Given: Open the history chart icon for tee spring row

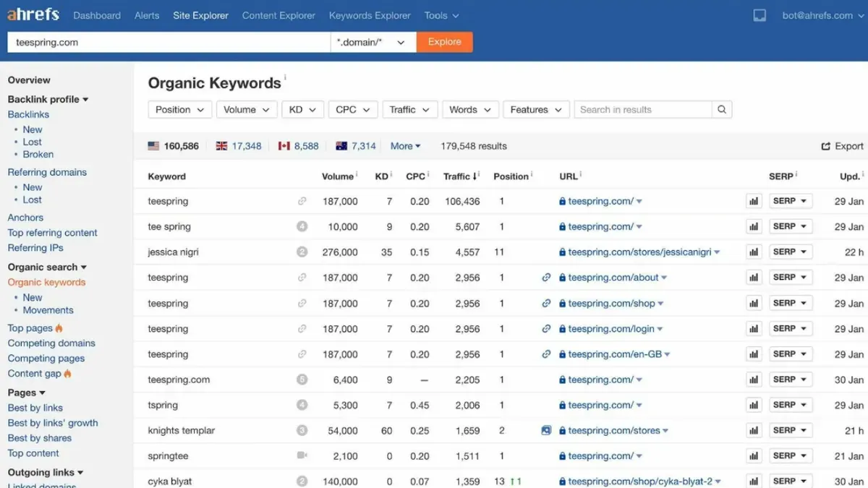Looking at the screenshot, I should pyautogui.click(x=754, y=227).
